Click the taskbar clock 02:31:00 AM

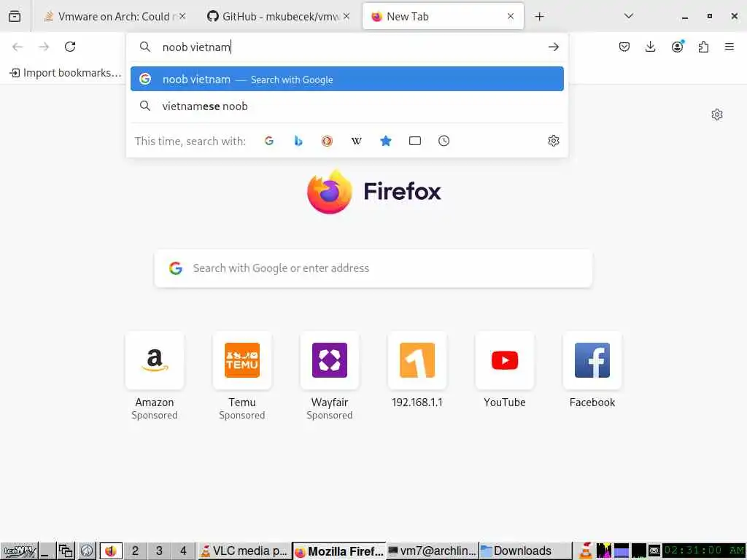pyautogui.click(x=704, y=551)
